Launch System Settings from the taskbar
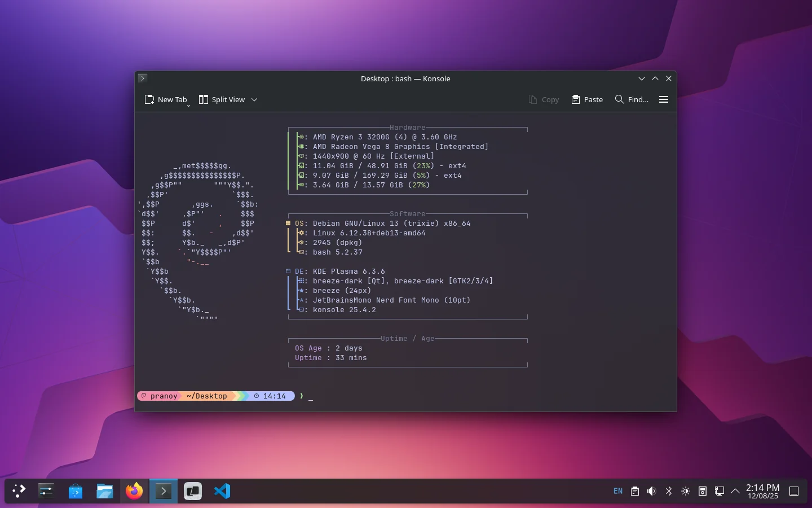This screenshot has width=812, height=508. [x=46, y=491]
